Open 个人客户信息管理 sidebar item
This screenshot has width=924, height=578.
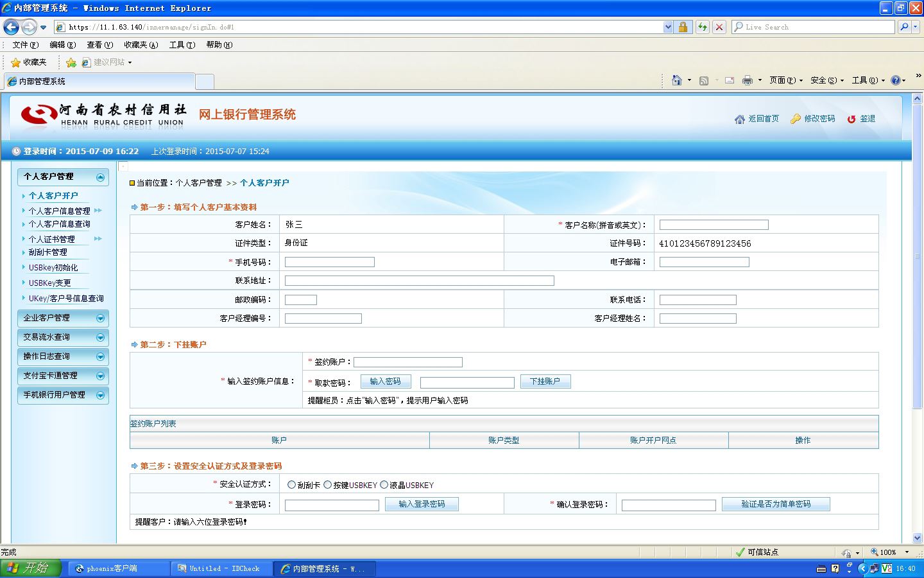tap(60, 211)
